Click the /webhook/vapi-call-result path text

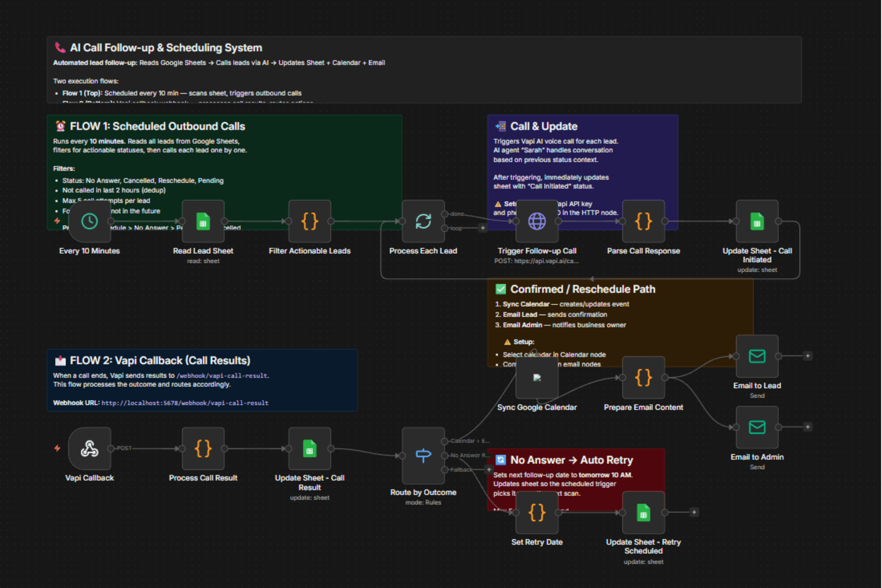pos(222,376)
